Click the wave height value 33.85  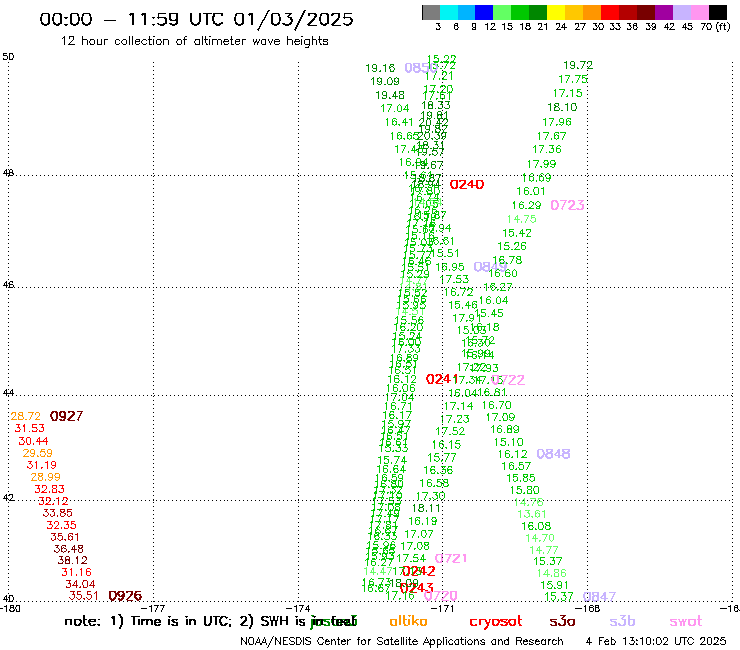(57, 513)
